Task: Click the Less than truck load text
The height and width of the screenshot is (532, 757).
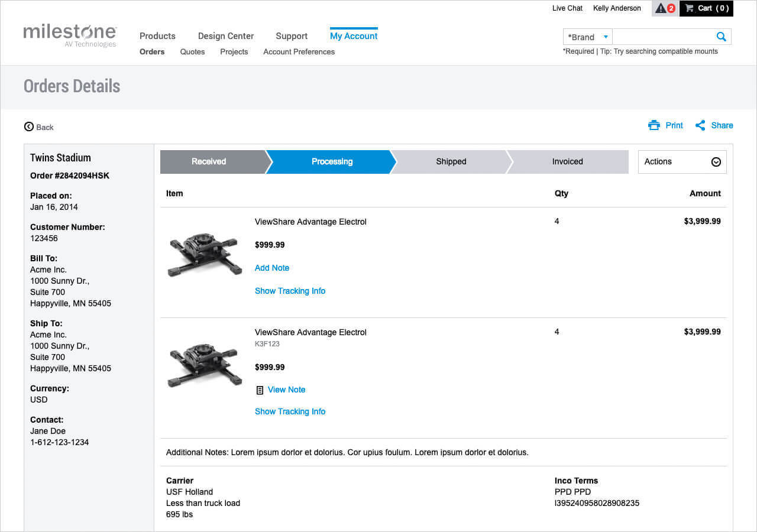Action: 203,503
